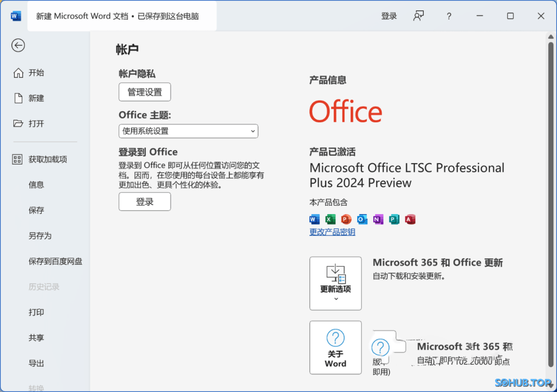This screenshot has height=392, width=557.
Task: Click the Publisher product icon
Action: 394,219
